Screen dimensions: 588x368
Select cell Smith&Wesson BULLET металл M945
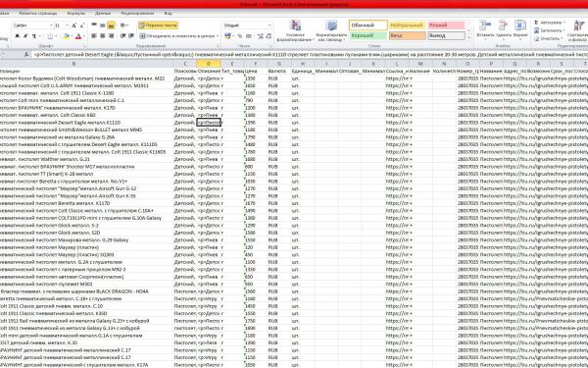point(86,130)
